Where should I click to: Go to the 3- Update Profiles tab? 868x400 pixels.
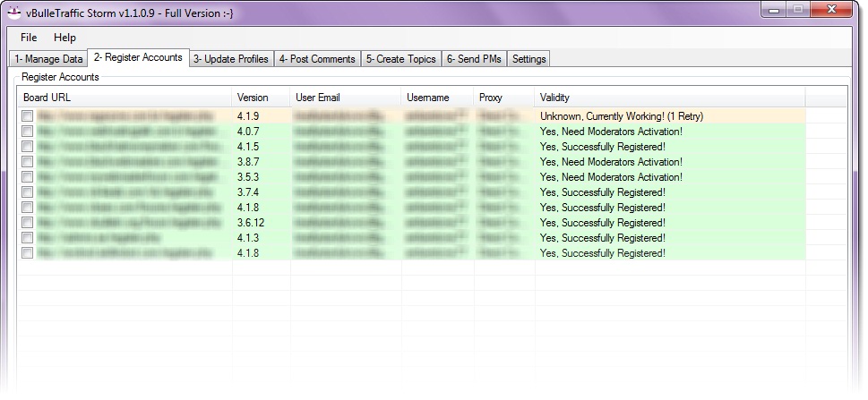230,59
